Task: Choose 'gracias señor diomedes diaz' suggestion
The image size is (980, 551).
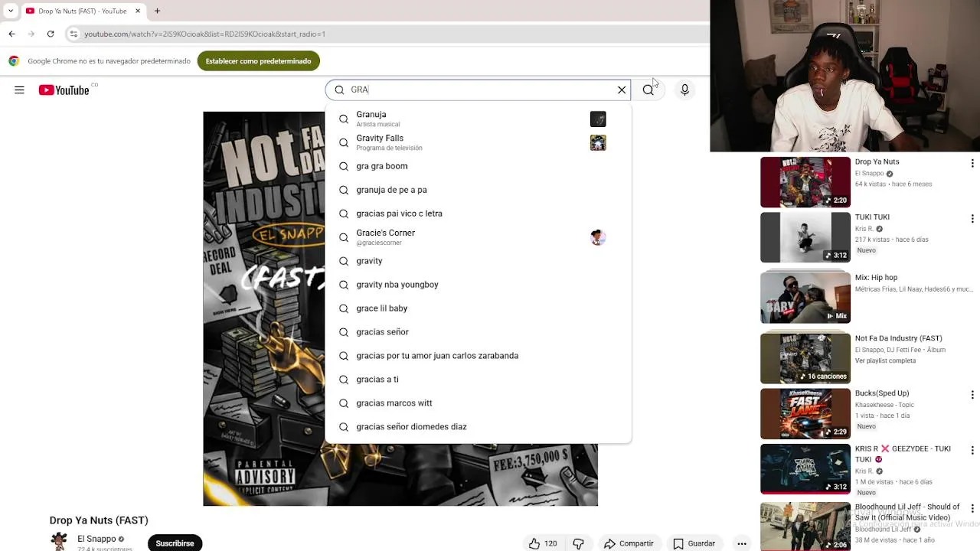Action: tap(478, 427)
